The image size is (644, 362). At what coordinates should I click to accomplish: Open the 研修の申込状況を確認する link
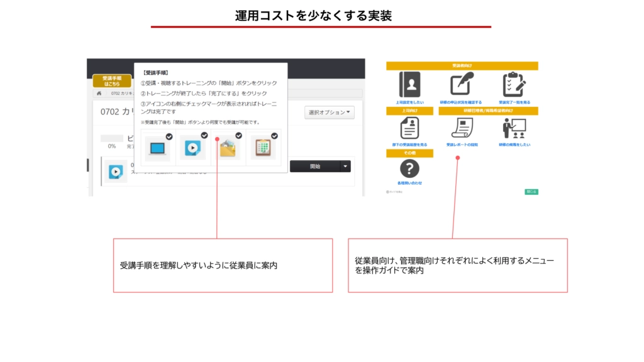(x=461, y=102)
